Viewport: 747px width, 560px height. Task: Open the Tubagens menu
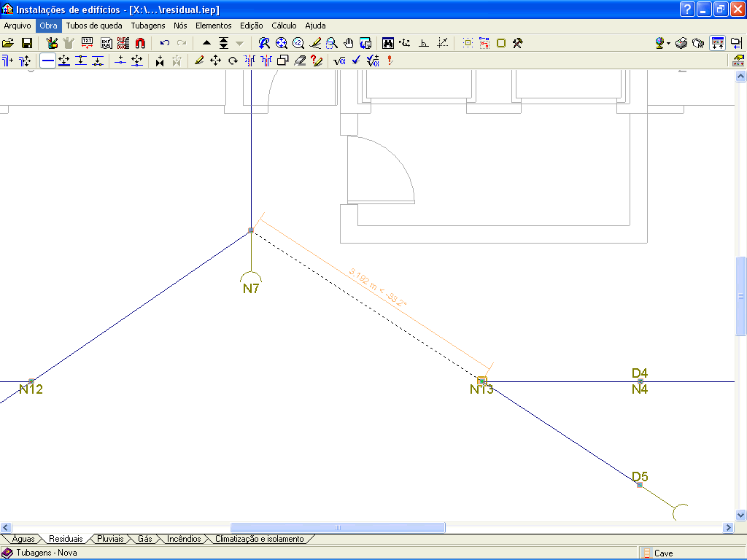click(x=148, y=26)
